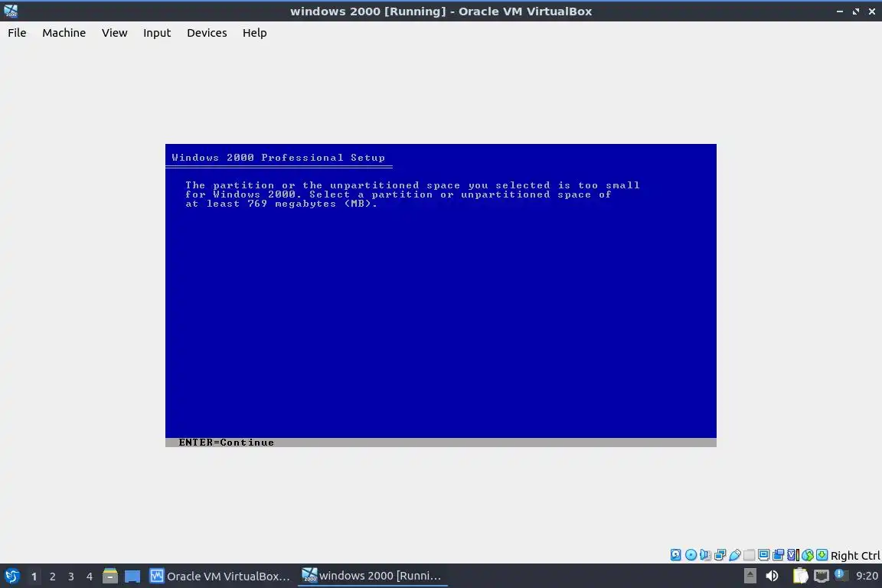Viewport: 882px width, 588px height.
Task: Open the USB devices indicator
Action: (x=735, y=555)
